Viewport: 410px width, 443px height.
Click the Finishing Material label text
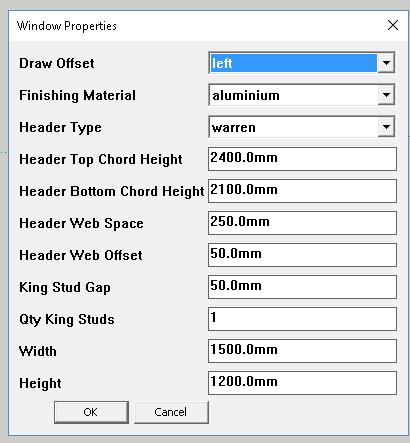point(77,95)
